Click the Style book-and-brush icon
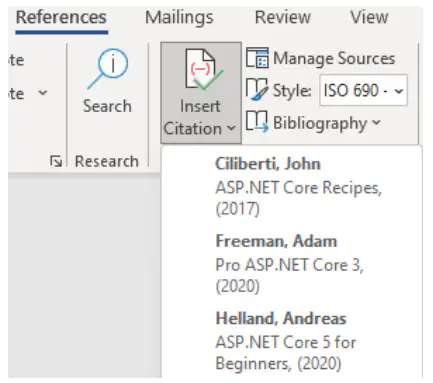Viewport: 433px width, 383px height. click(x=257, y=89)
